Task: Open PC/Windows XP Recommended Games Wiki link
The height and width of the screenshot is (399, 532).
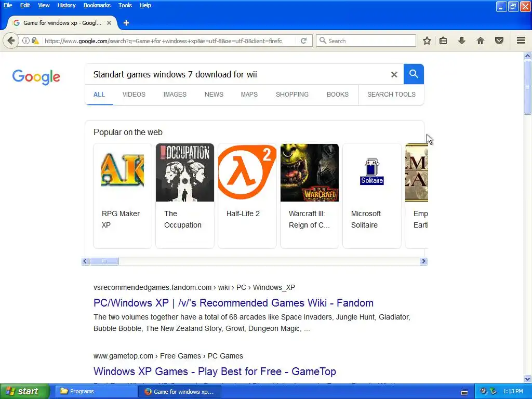Action: [x=233, y=303]
